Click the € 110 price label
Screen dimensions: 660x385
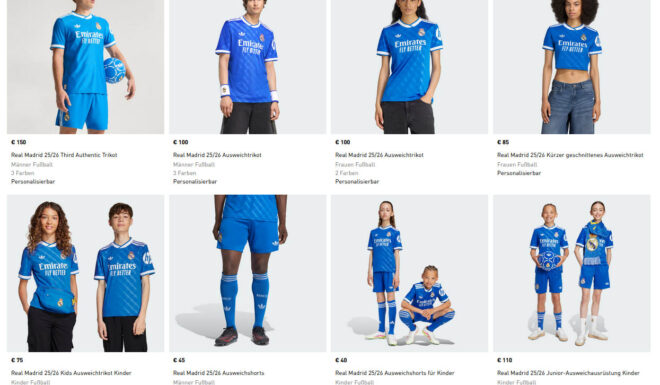[x=504, y=360]
